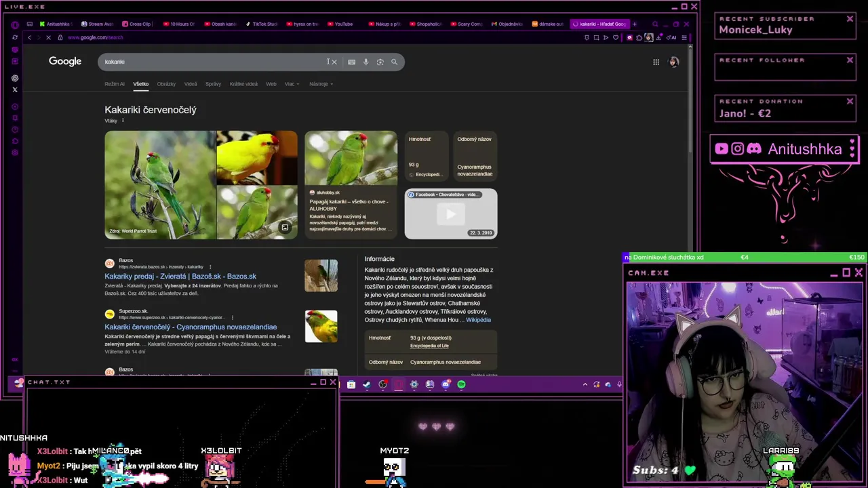868x488 pixels.
Task: Switch to the YouTube browser tab
Action: (x=340, y=24)
